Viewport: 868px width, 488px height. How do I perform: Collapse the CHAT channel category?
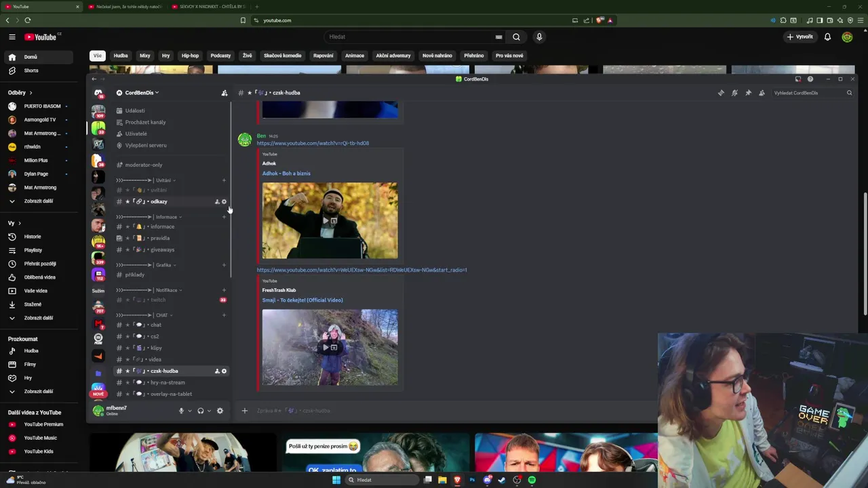pos(145,315)
